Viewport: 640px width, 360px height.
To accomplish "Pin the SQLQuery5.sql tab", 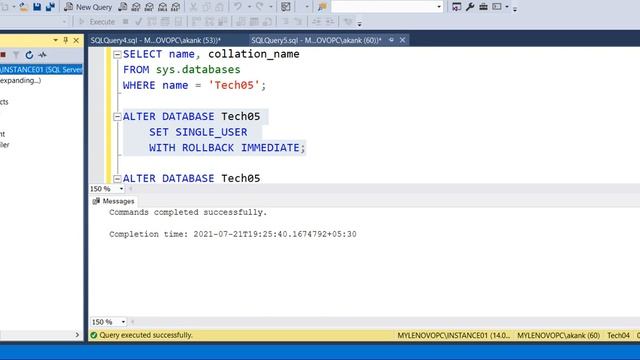I will coord(391,40).
